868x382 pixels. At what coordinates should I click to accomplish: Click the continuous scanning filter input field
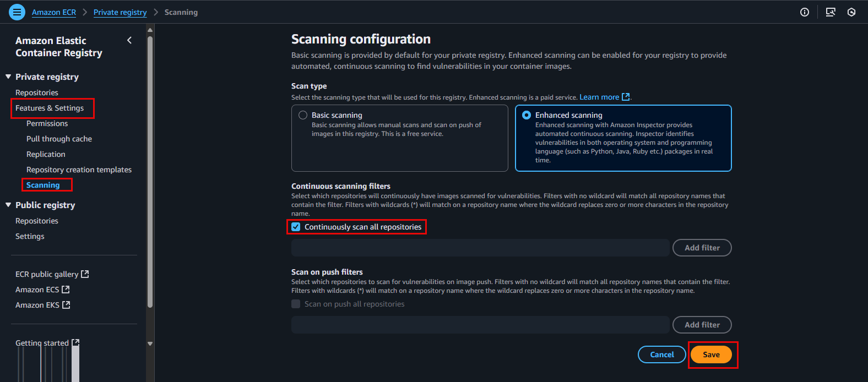[x=480, y=248]
